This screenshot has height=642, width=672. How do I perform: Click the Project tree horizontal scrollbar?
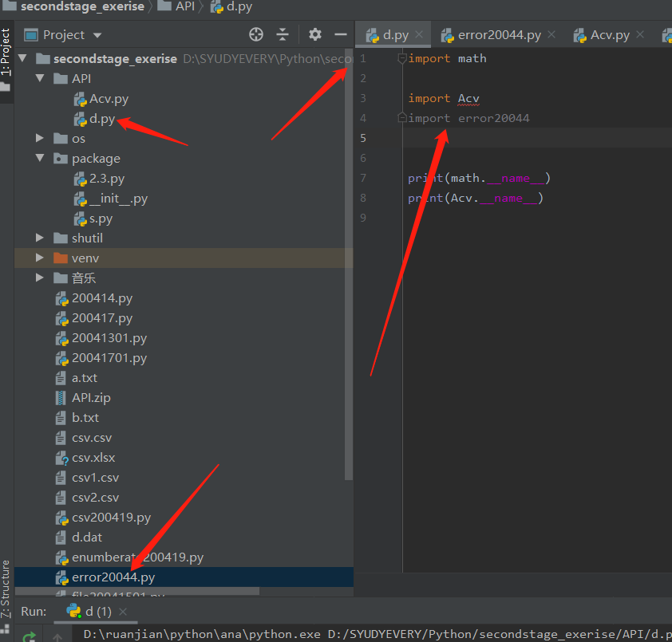[137, 591]
